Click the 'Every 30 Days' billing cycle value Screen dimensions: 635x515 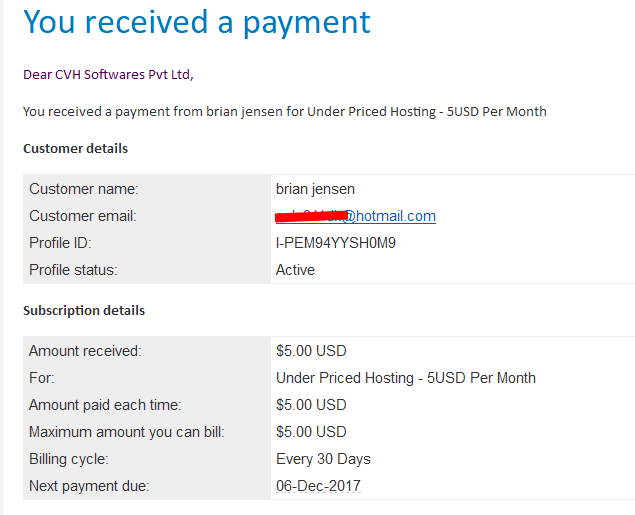coord(323,459)
